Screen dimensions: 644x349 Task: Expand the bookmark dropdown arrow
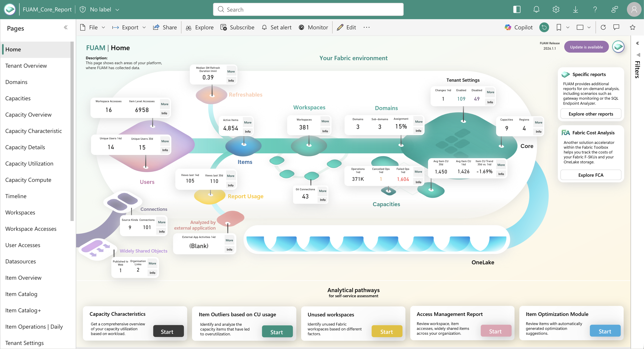click(568, 27)
